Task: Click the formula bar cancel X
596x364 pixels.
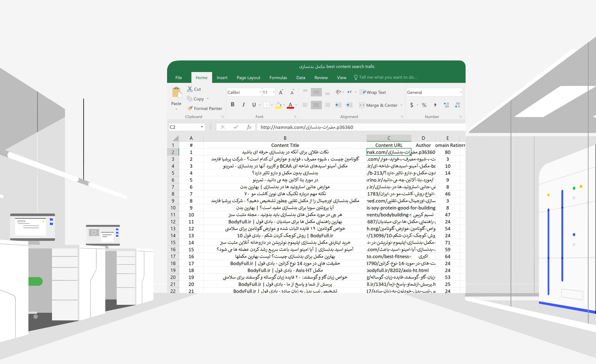Action: tap(223, 127)
